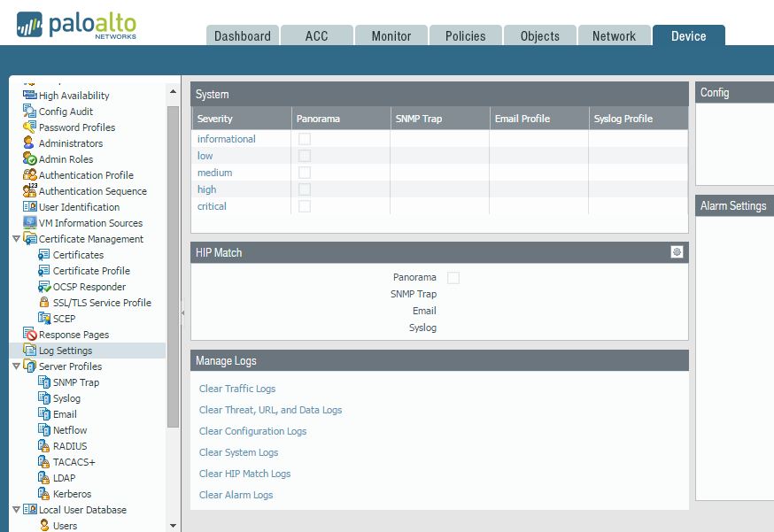Click the Clear Traffic Logs link

(237, 389)
